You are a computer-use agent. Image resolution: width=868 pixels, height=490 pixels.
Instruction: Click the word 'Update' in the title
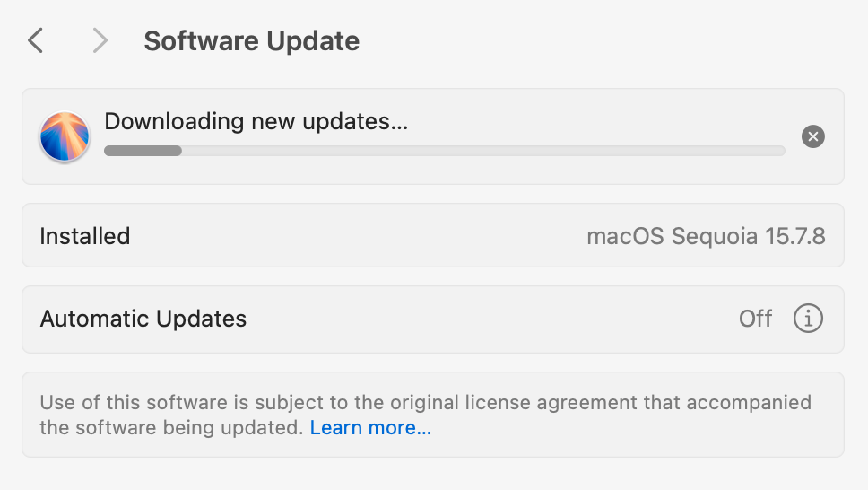click(x=313, y=41)
